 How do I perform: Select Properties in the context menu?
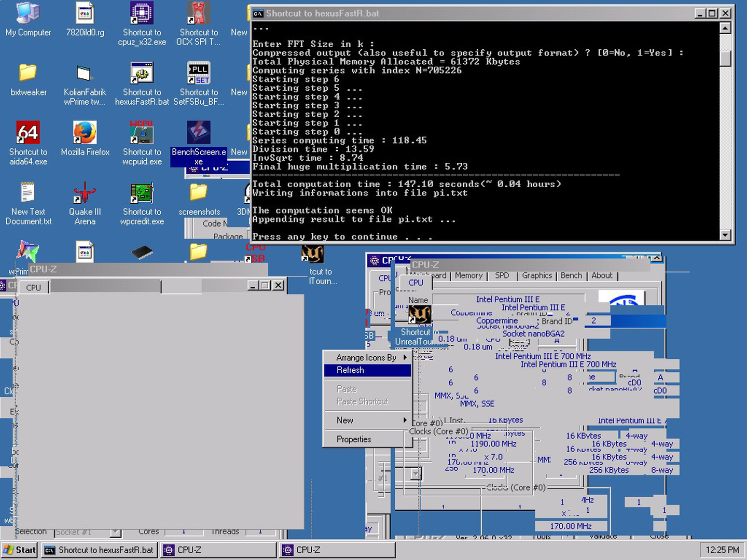[x=367, y=439]
